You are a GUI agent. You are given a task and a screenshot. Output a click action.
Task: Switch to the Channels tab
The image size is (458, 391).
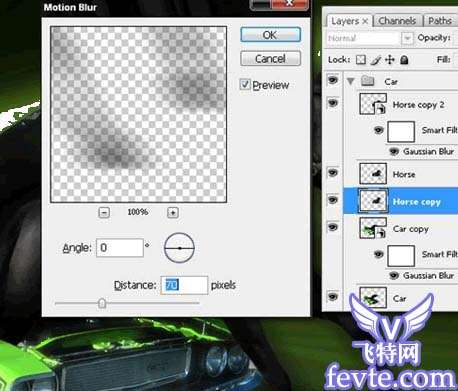tap(397, 21)
